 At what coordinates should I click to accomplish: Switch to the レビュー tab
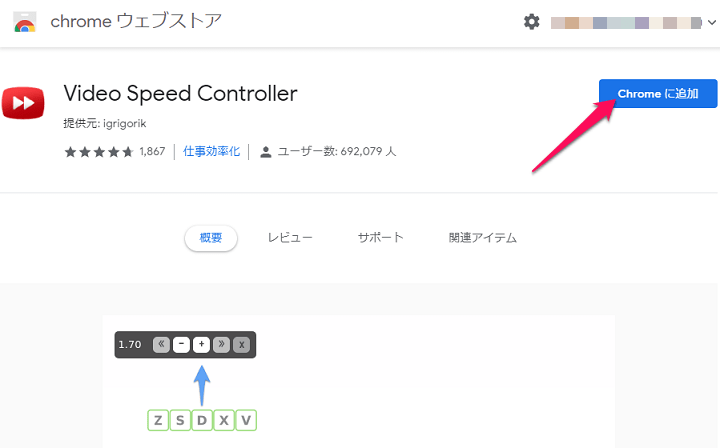[x=290, y=238]
